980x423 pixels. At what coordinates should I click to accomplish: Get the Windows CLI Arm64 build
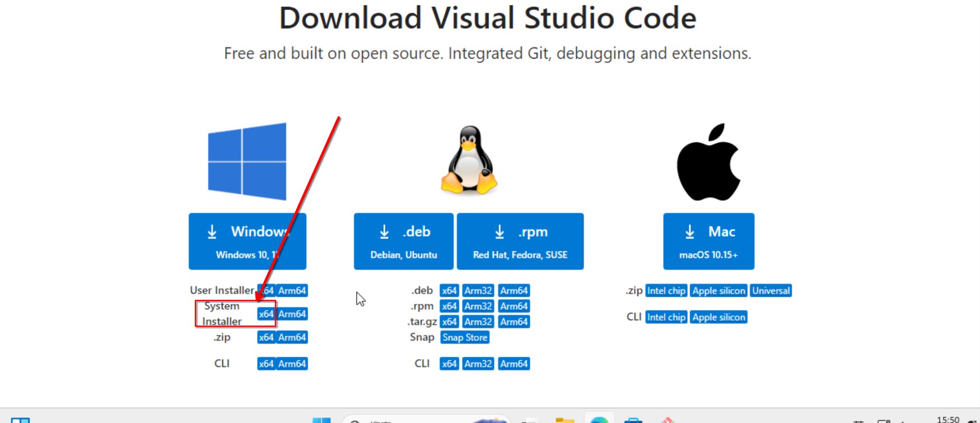(x=292, y=364)
